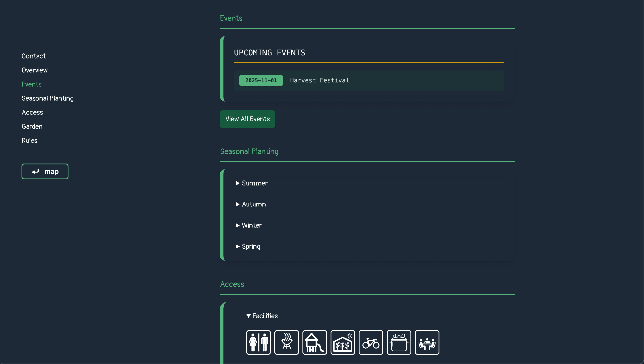Click the 2025-11-01 date badge
Viewport: 644px width, 364px height.
point(261,80)
